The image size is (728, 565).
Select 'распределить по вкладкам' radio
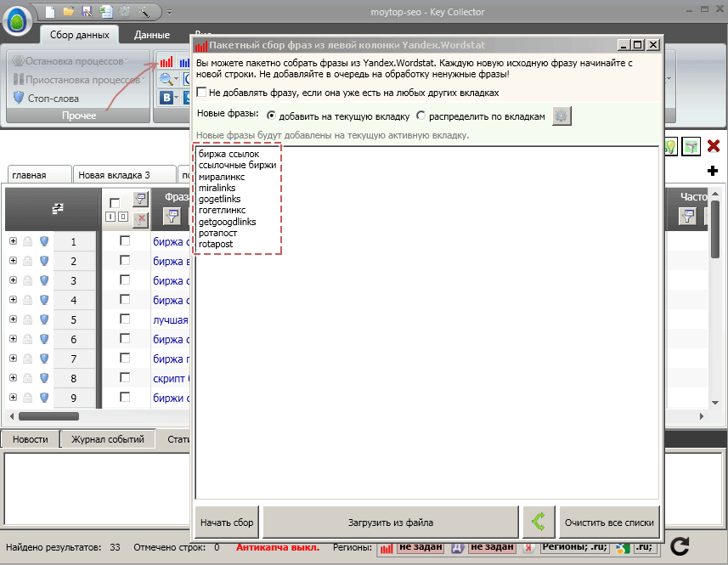tap(420, 116)
